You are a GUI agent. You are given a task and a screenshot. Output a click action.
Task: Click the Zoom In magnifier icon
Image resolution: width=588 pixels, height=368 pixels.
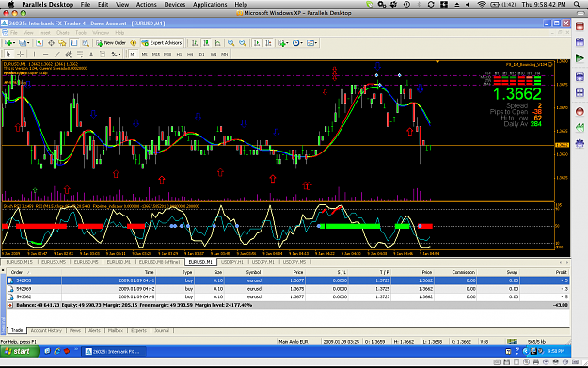[x=231, y=43]
